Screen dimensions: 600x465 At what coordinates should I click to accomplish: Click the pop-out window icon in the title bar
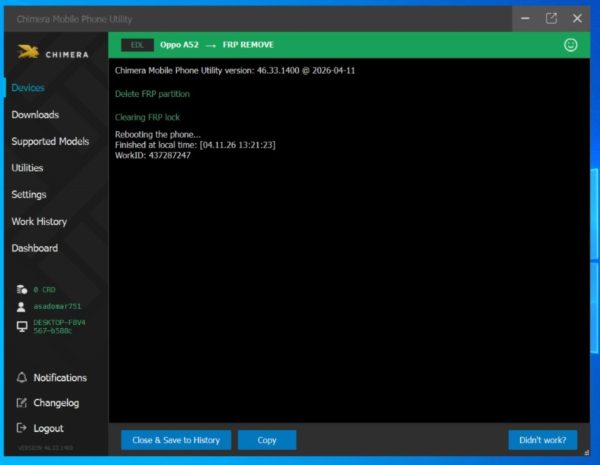tap(551, 18)
